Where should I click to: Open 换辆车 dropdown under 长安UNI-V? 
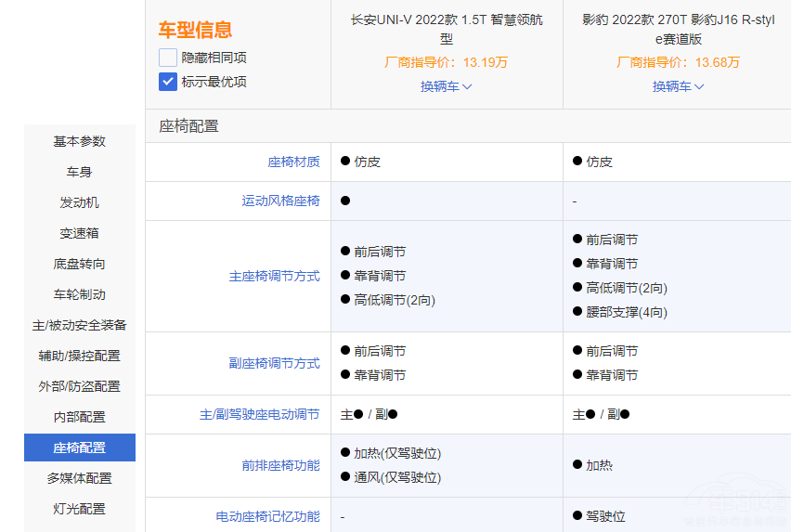447,86
